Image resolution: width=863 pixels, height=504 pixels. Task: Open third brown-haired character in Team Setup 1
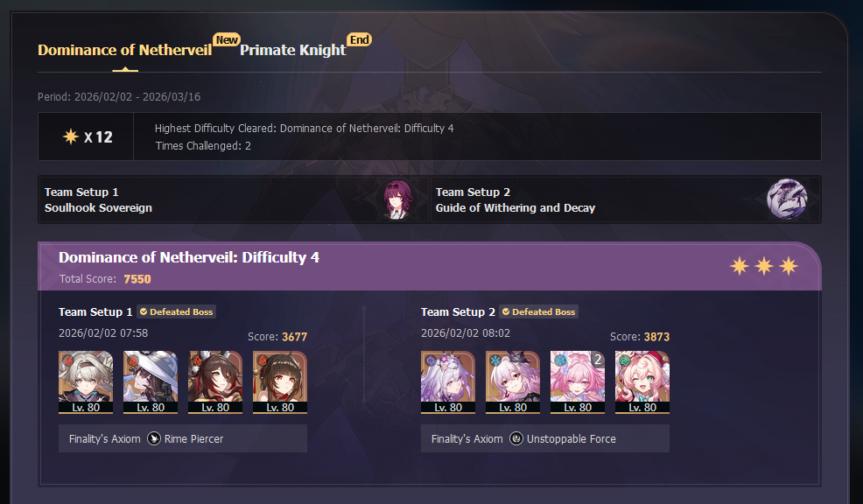coord(215,381)
